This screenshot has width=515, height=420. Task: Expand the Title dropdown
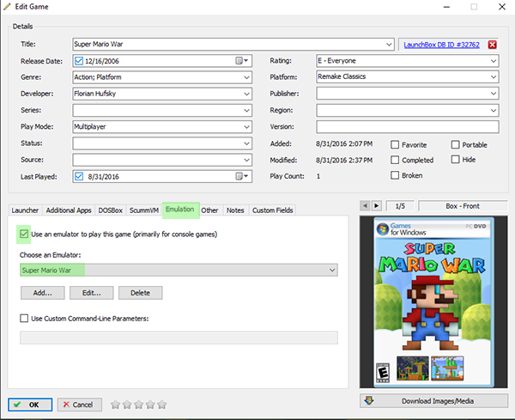[389, 44]
